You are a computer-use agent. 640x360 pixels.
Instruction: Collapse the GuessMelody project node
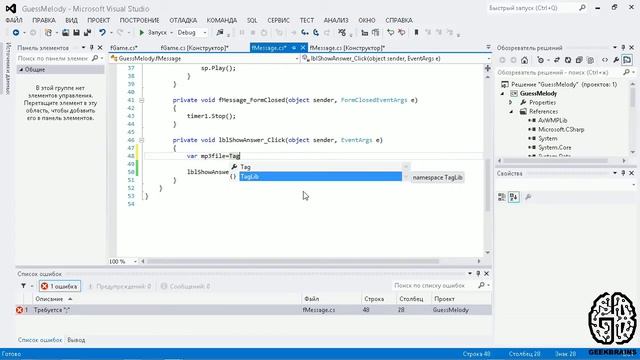tap(502, 94)
